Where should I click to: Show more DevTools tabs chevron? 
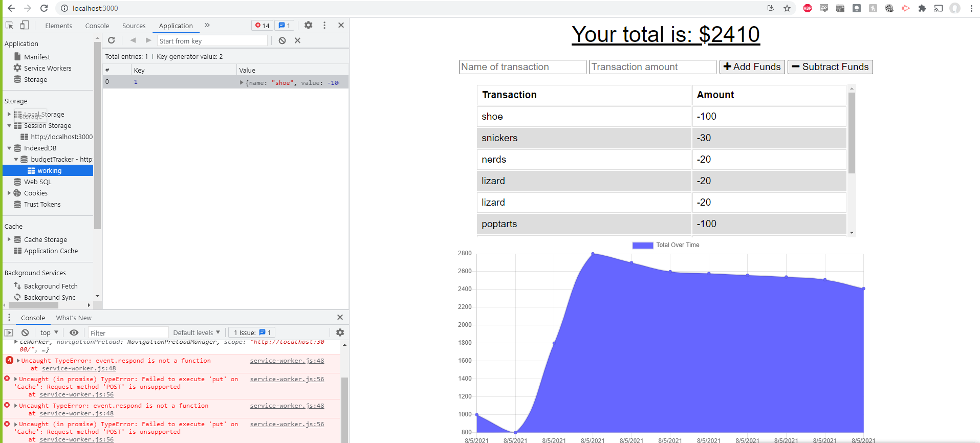pyautogui.click(x=207, y=25)
